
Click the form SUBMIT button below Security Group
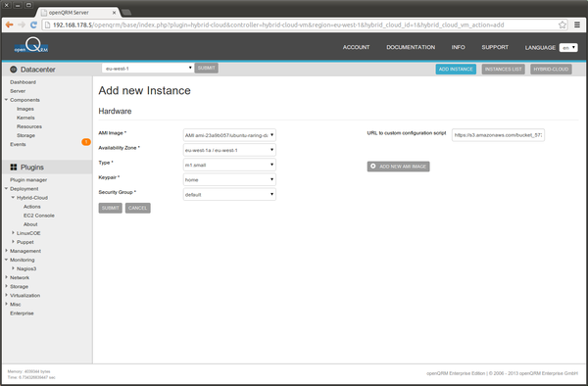[110, 208]
